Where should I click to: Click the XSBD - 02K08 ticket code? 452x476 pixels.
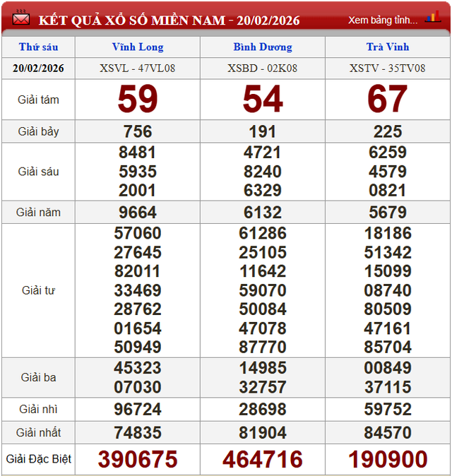point(262,68)
